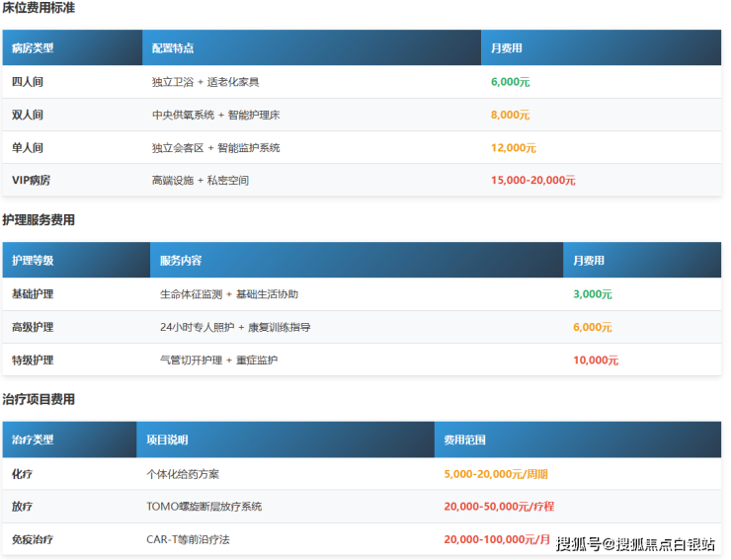This screenshot has width=731, height=560.
Task: Click the 搜狐号@搜狐焦点白银站 watermark
Action: (635, 543)
